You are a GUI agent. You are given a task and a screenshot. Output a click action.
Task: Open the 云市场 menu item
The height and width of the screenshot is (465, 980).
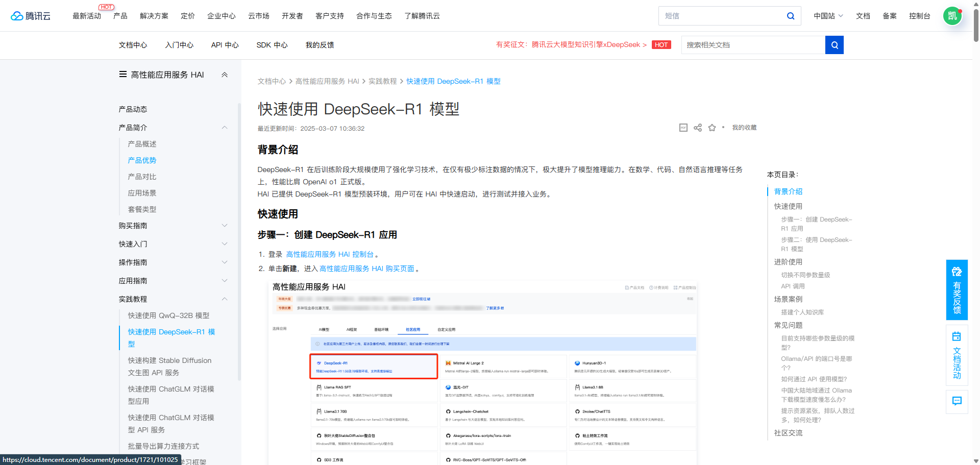[259, 16]
